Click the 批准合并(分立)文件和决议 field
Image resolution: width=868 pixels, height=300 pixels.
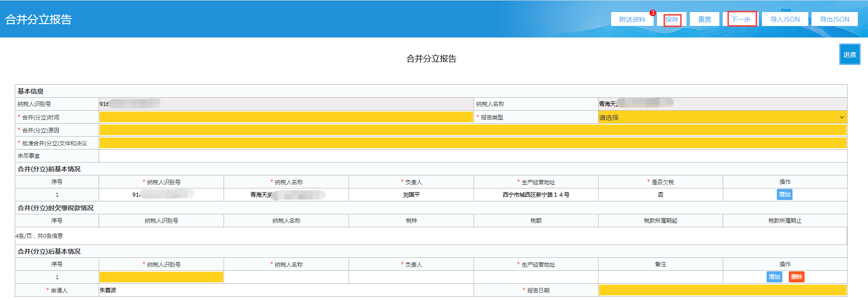tap(473, 143)
